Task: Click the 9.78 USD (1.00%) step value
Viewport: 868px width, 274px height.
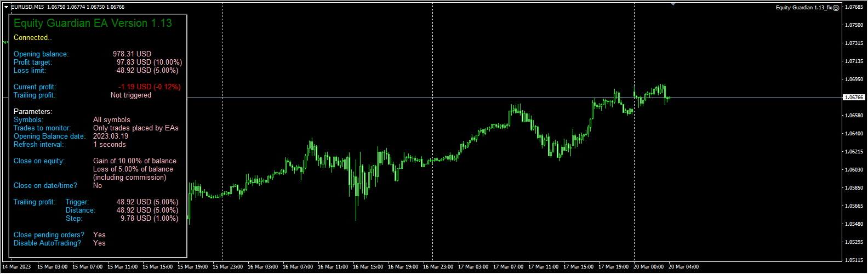Action: click(x=150, y=219)
